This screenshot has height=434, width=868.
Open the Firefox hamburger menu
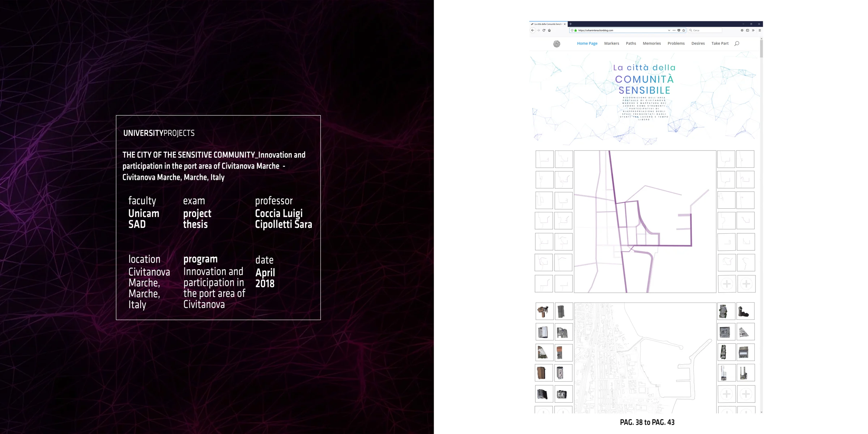pyautogui.click(x=759, y=30)
